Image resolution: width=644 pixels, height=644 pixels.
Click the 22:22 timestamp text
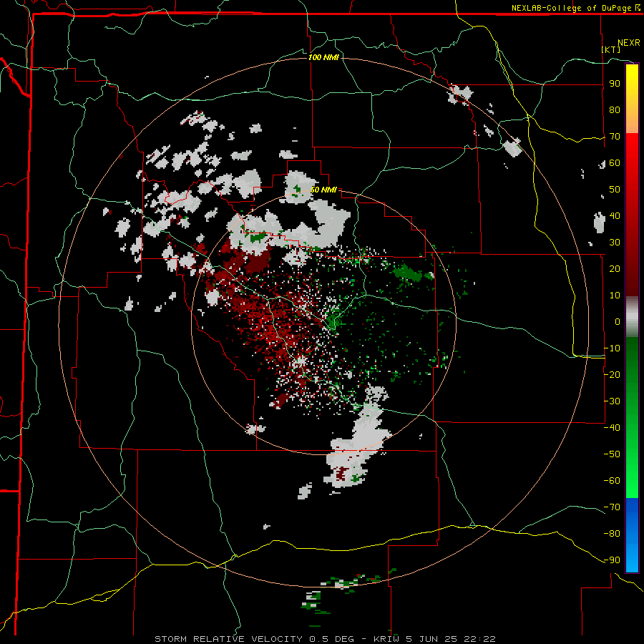479,639
